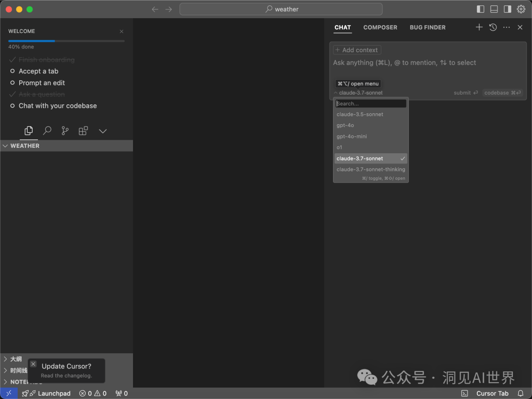
Task: Select gpt-4o-mini model
Action: [371, 136]
